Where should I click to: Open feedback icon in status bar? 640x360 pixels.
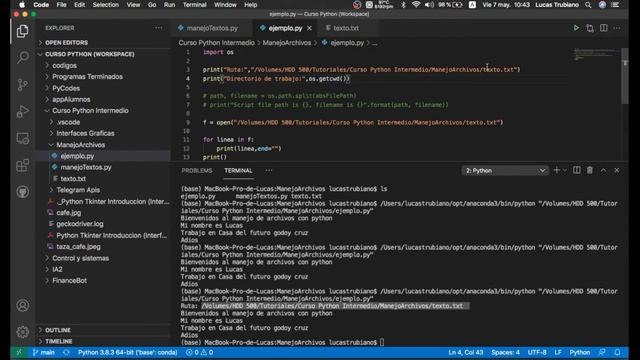click(602, 352)
